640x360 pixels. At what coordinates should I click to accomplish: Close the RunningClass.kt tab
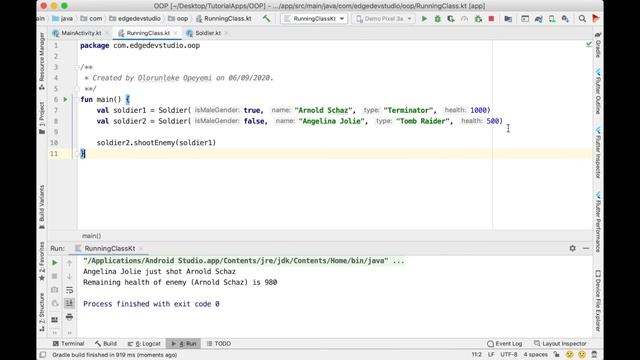[176, 33]
